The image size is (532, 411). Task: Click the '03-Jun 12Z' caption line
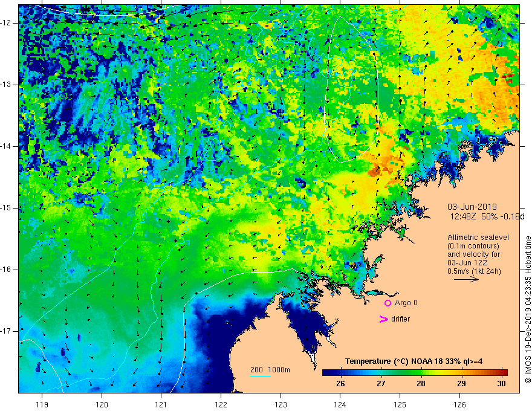tap(469, 263)
